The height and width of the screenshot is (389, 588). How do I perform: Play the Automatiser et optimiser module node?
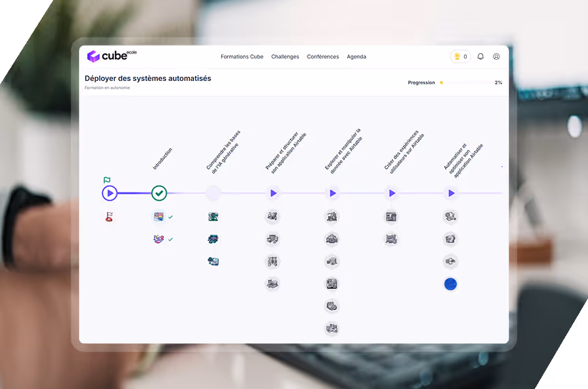pos(451,193)
